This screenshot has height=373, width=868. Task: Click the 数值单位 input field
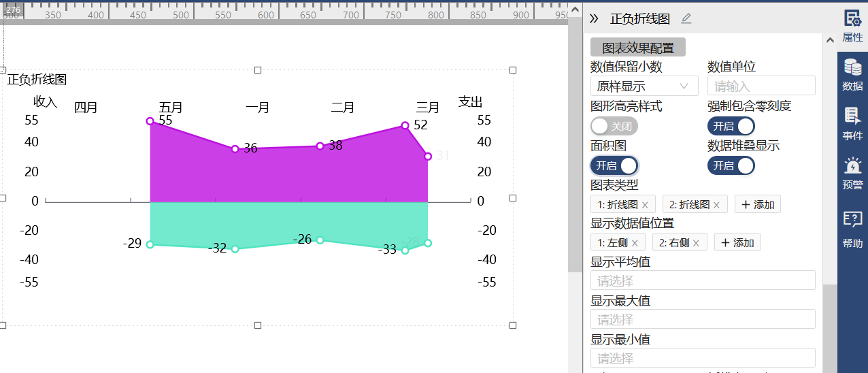tap(761, 86)
